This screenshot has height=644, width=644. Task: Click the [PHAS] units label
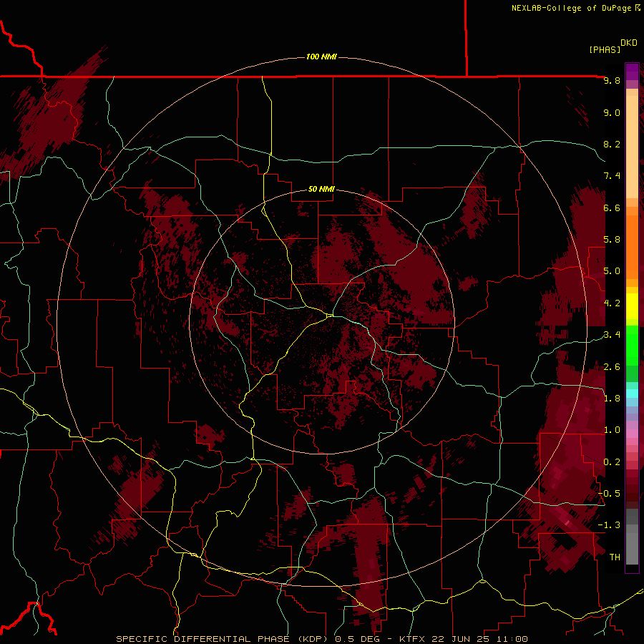click(x=605, y=49)
